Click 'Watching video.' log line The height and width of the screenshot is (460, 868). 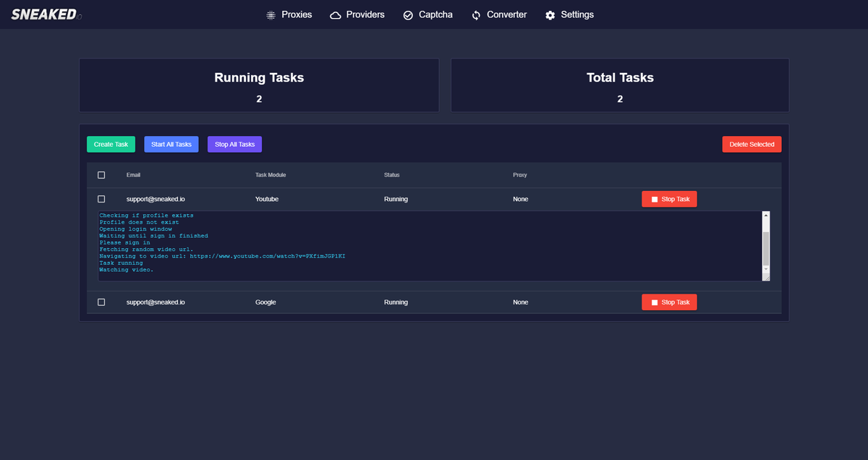[x=127, y=270]
